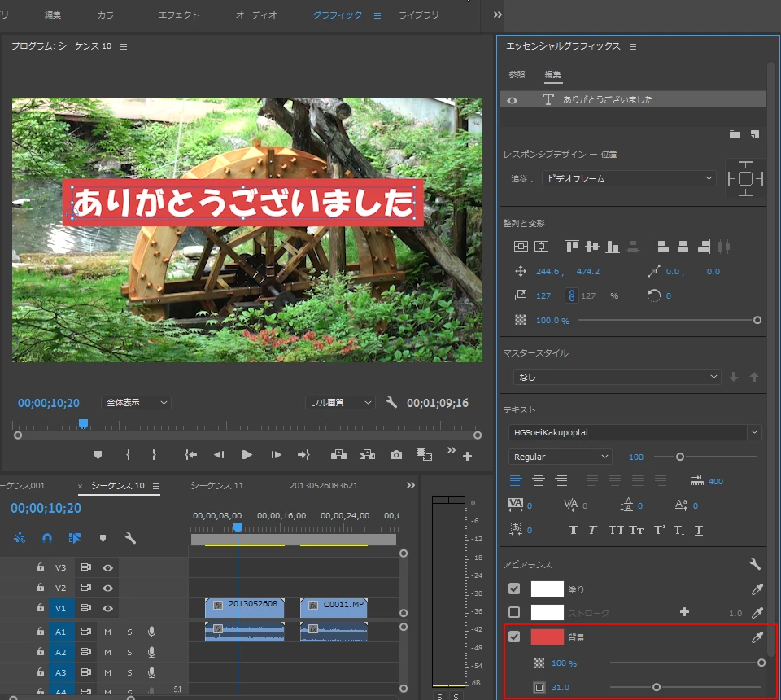This screenshot has width=781, height=700.
Task: Export frame with camera icon
Action: [x=396, y=454]
